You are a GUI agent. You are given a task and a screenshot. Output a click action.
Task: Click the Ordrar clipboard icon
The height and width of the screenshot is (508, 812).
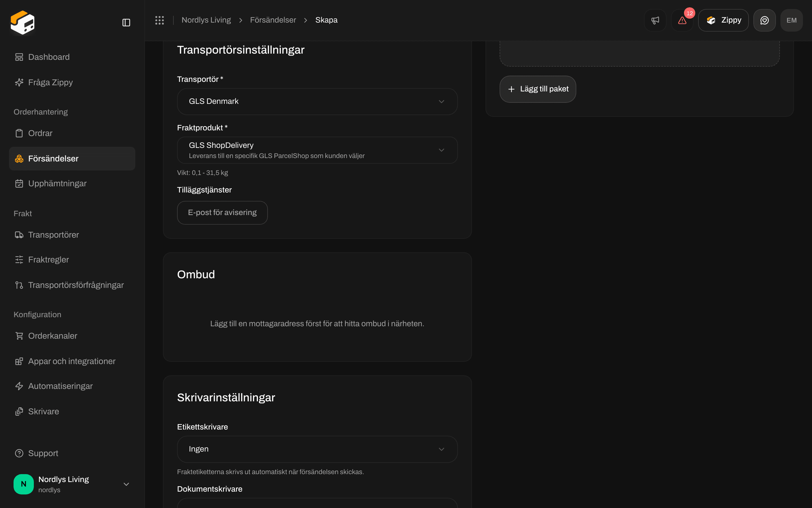pos(19,133)
